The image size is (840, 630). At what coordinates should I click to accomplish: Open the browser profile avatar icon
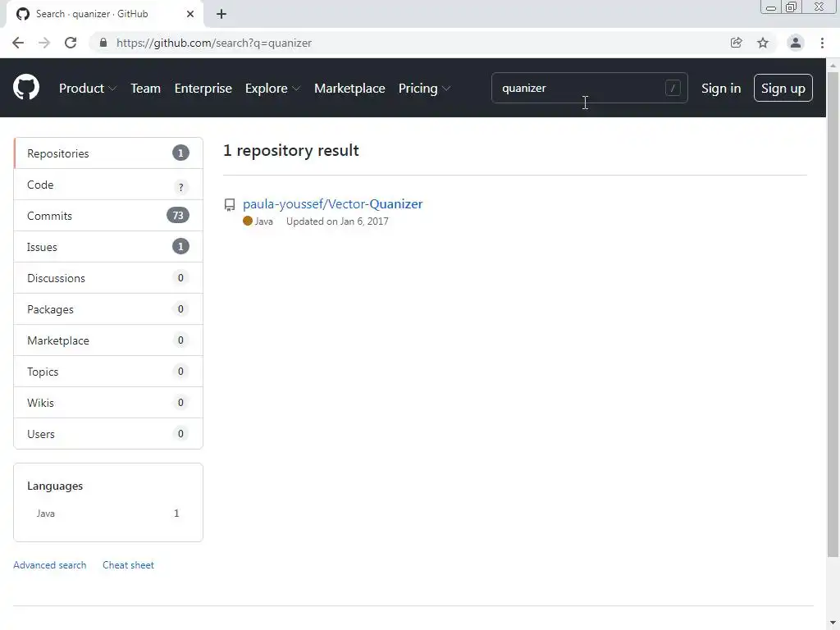point(795,43)
